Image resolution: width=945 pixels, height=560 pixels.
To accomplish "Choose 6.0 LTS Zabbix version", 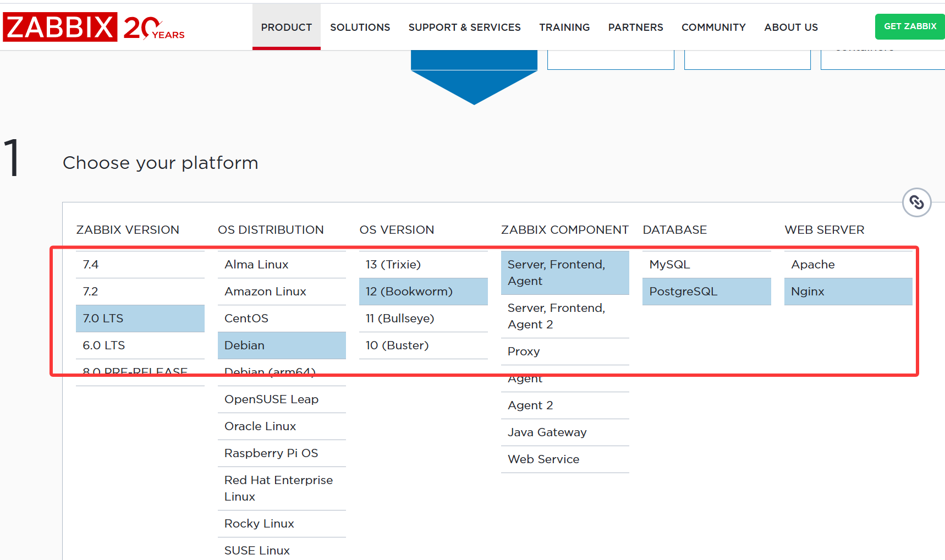I will coord(140,345).
